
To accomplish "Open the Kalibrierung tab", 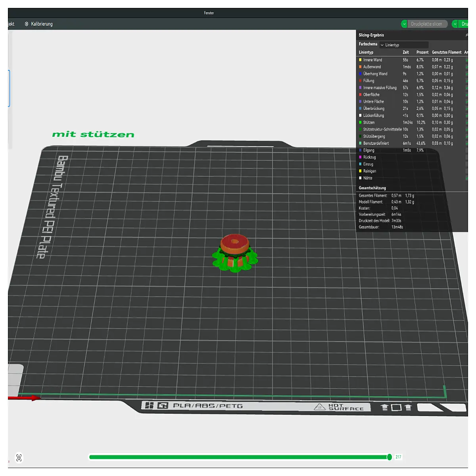I will (38, 24).
